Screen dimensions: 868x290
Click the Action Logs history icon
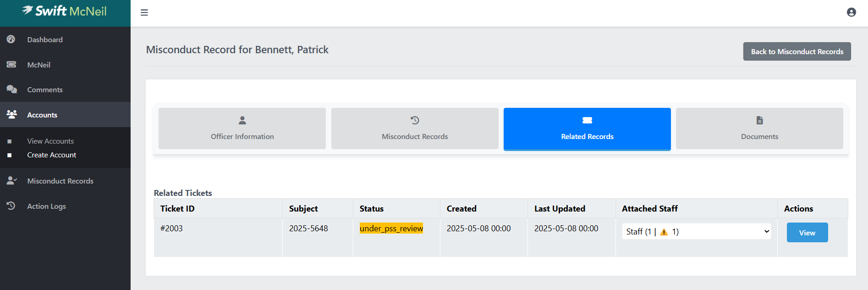point(11,206)
